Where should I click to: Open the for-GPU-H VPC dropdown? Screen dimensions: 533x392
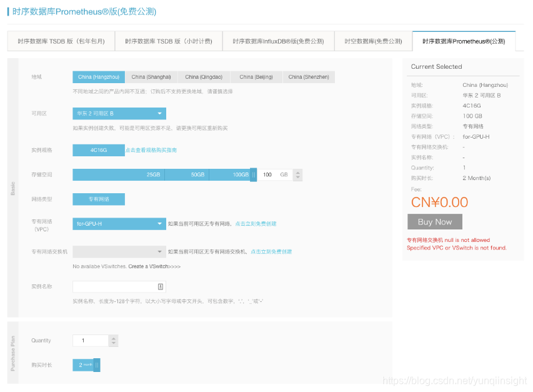pos(119,224)
